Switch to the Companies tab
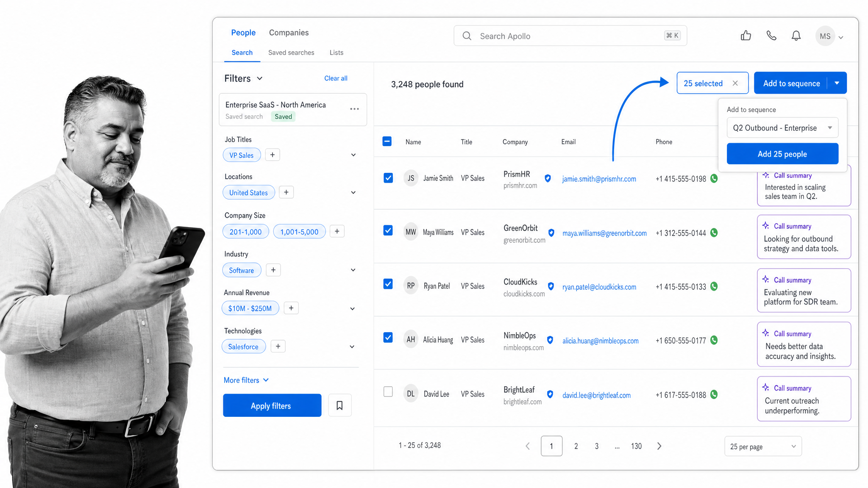The image size is (868, 488). click(289, 33)
